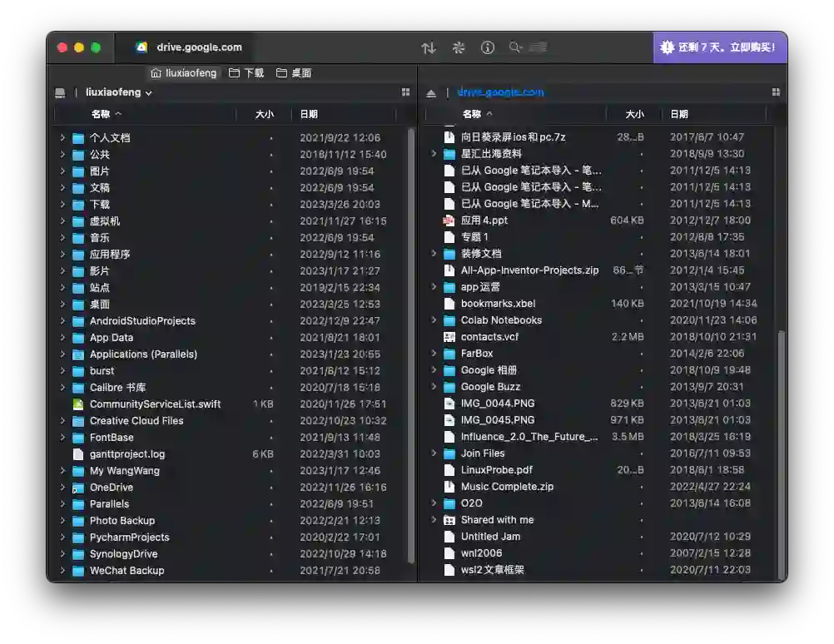
Task: Click the right pane vertical scrollbar
Action: (782, 454)
